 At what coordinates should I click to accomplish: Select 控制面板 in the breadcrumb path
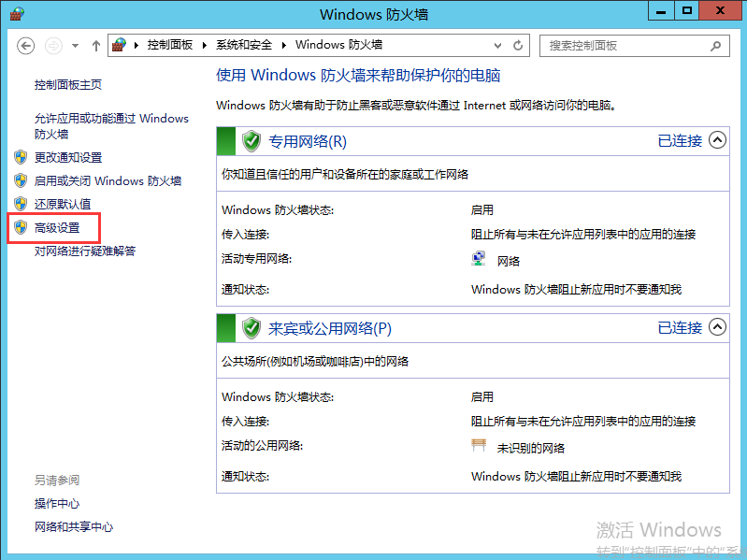point(170,45)
